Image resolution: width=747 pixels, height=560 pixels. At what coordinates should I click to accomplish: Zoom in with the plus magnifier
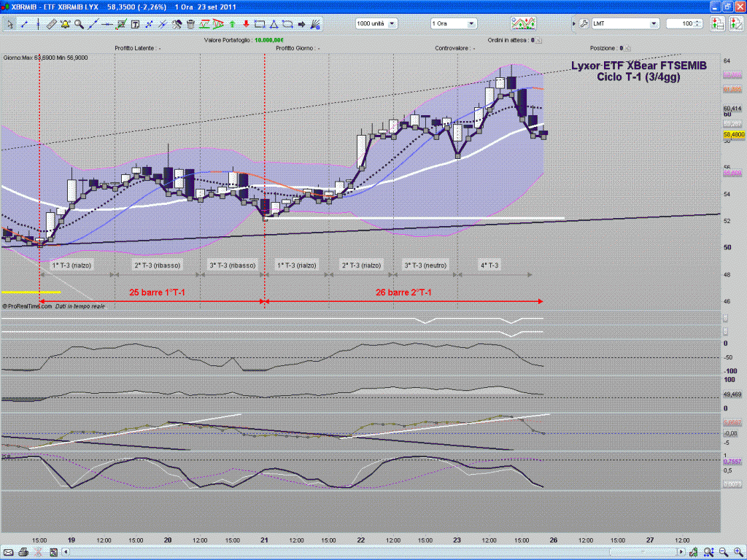tap(738, 553)
